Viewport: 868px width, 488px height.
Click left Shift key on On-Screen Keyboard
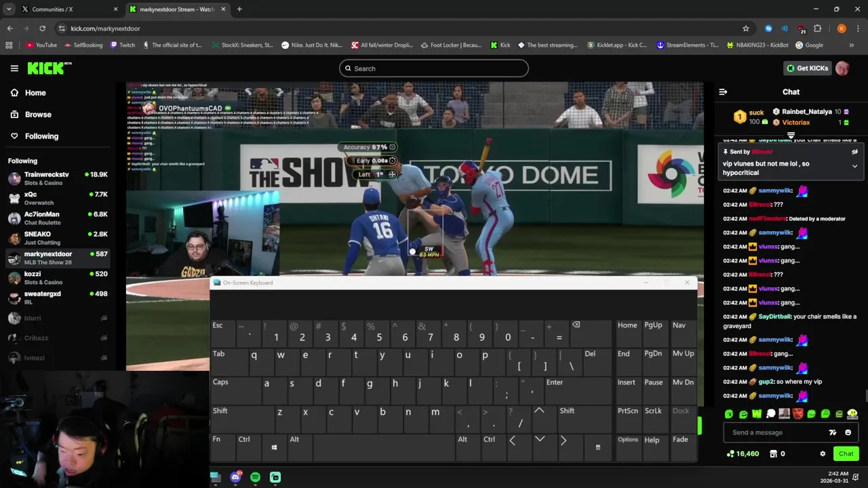point(242,419)
